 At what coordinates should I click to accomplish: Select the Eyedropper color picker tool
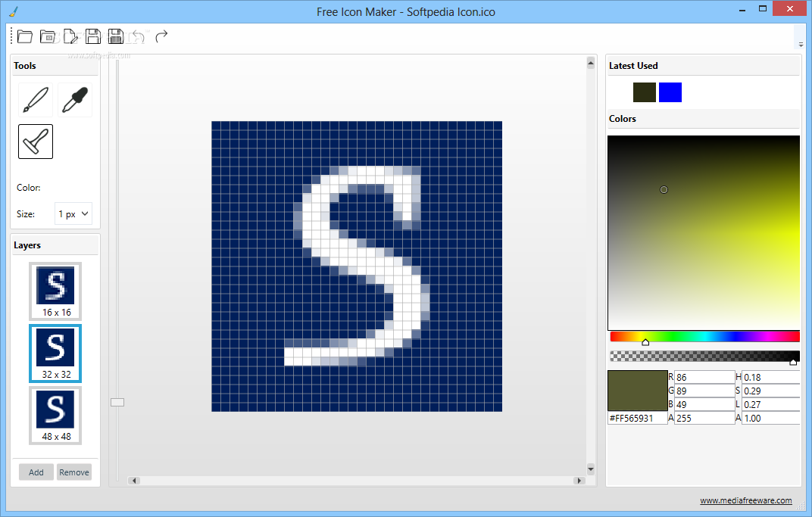pyautogui.click(x=74, y=99)
